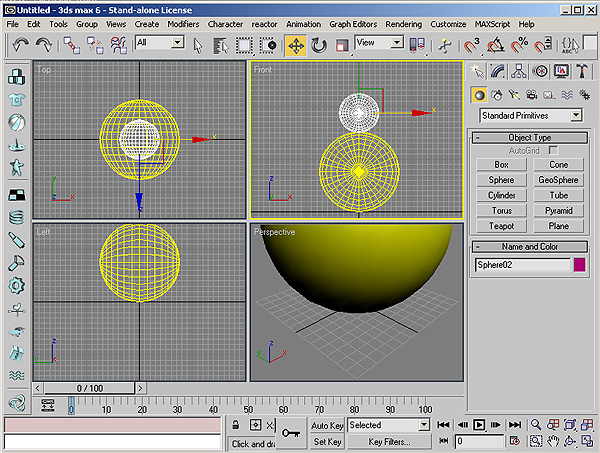Click the object color swatch
This screenshot has height=453, width=600.
579,265
